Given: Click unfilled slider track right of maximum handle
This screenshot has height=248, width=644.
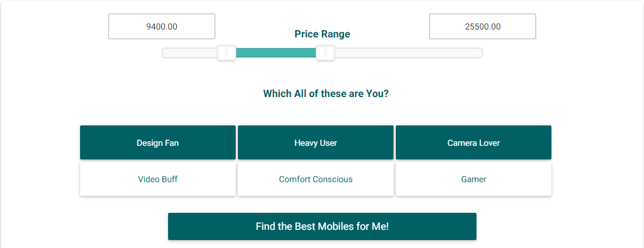Looking at the screenshot, I should pos(403,53).
